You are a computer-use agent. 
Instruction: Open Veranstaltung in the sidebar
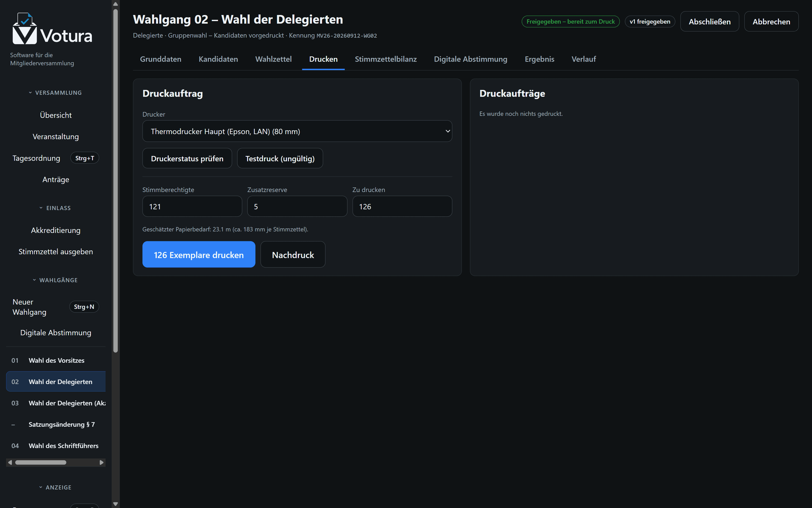56,137
